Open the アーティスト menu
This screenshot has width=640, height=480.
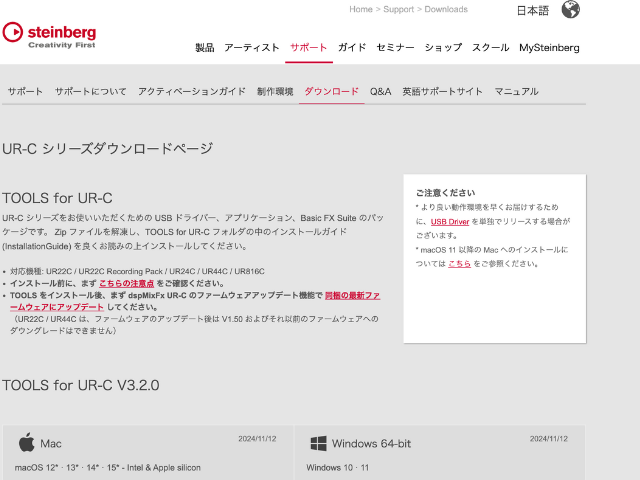click(x=251, y=47)
